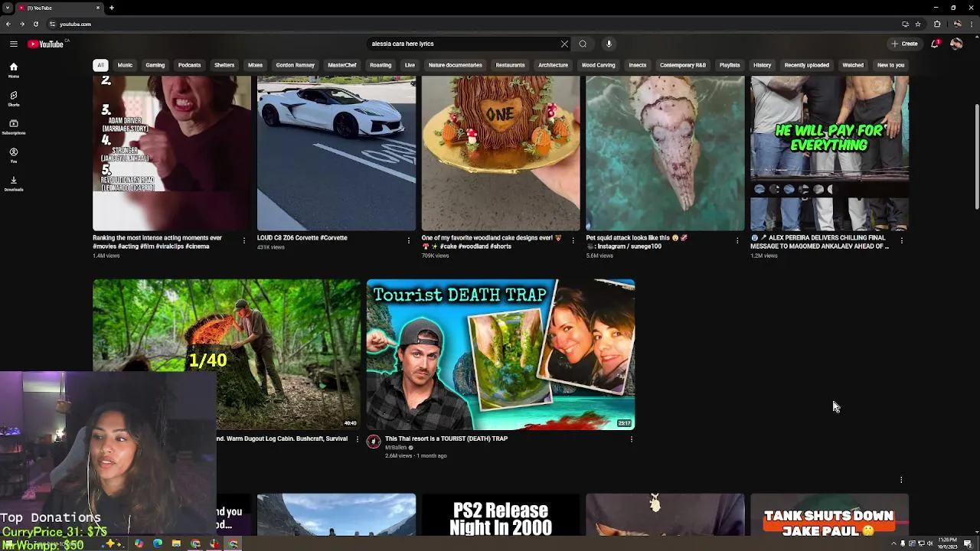Click the search input field
980x551 pixels.
click(x=463, y=44)
